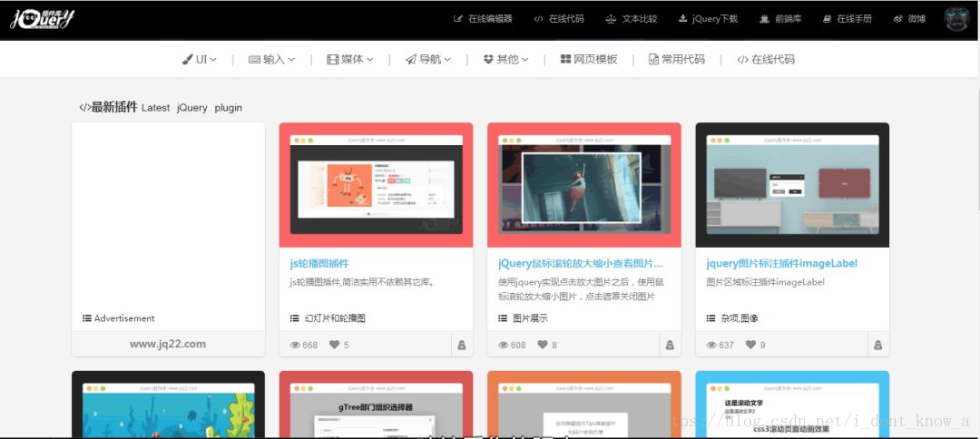The image size is (980, 439).
Task: Click the www.jq22.com advertisement link
Action: (168, 344)
